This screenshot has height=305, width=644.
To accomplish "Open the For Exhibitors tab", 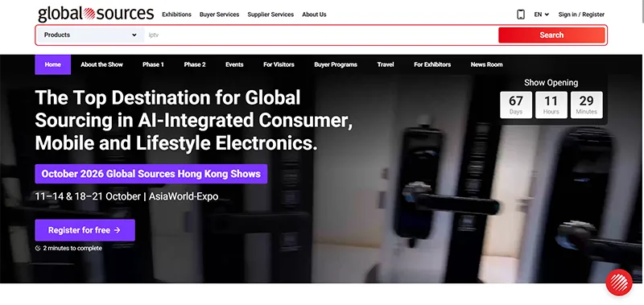I will (432, 64).
